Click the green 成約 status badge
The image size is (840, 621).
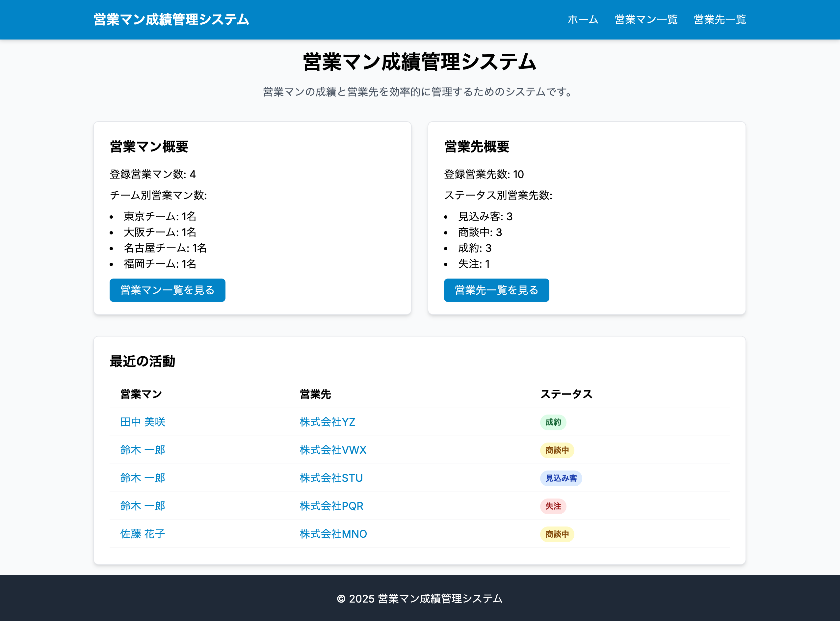tap(553, 422)
